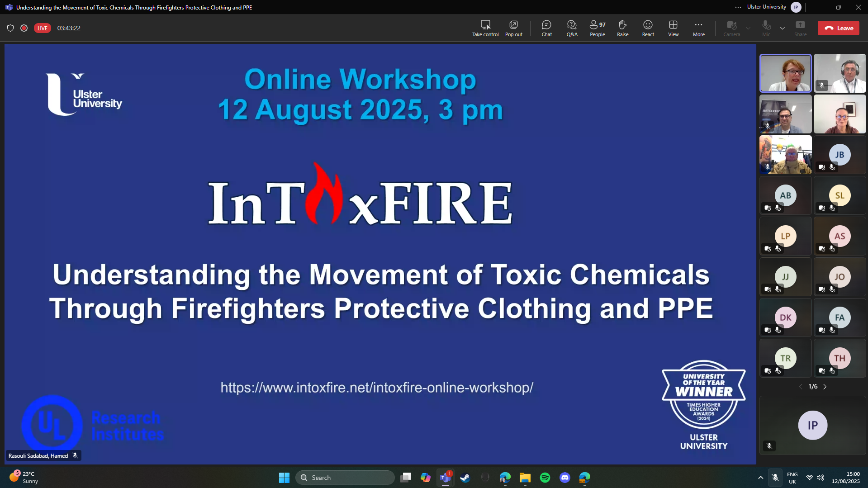868x488 pixels.
Task: Leave the meeting
Action: point(838,28)
